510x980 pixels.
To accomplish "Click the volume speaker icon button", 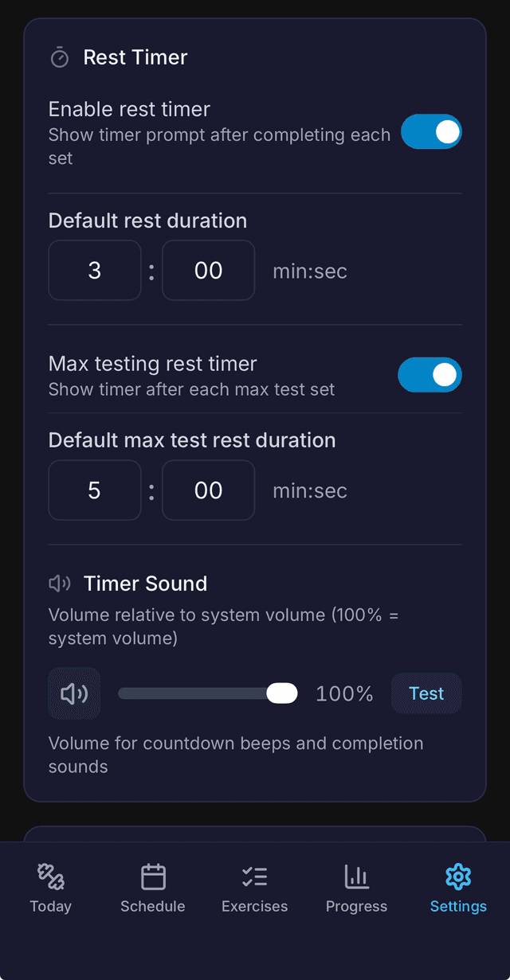I will (x=73, y=693).
